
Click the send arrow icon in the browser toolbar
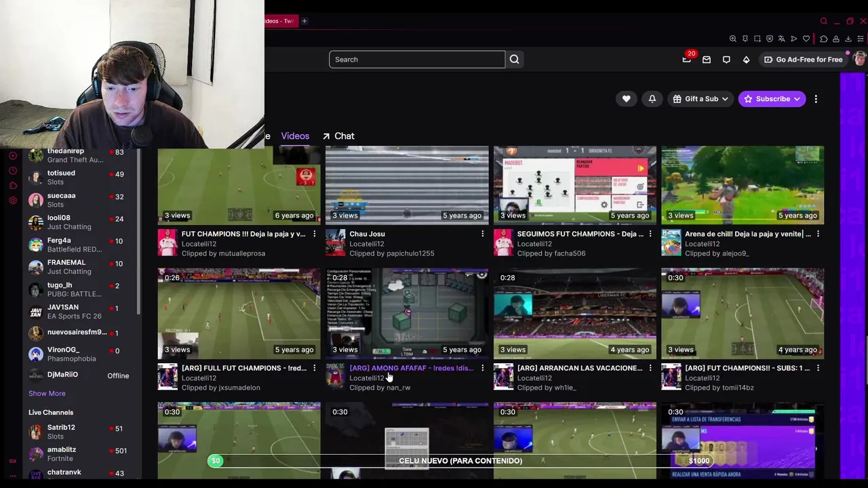pos(794,39)
